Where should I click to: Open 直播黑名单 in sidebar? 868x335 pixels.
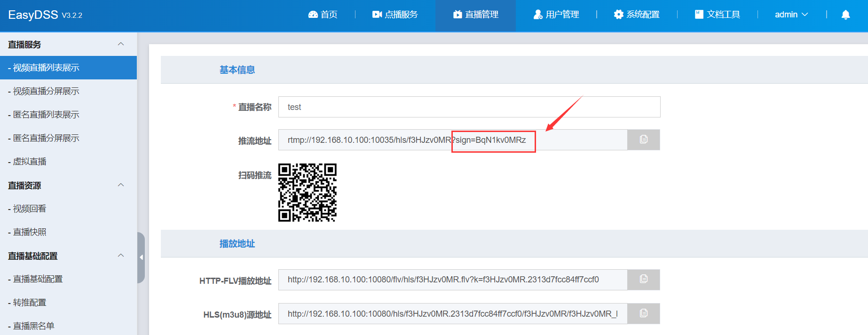pos(68,325)
